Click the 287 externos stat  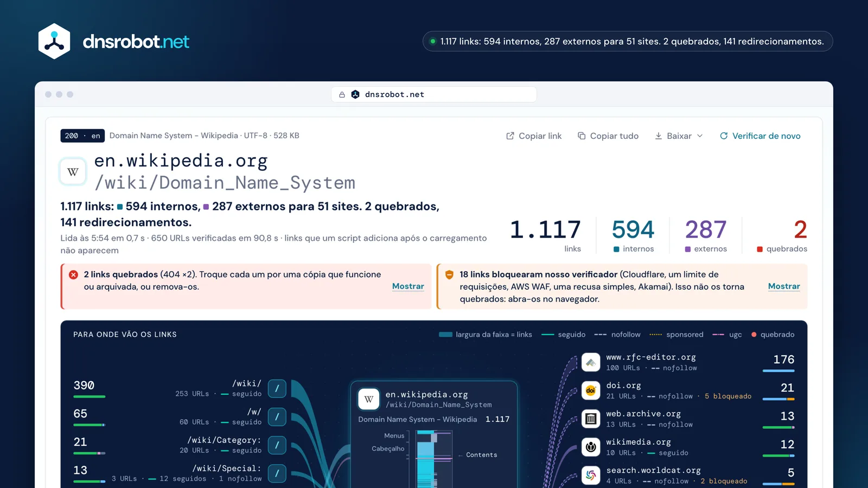(706, 235)
